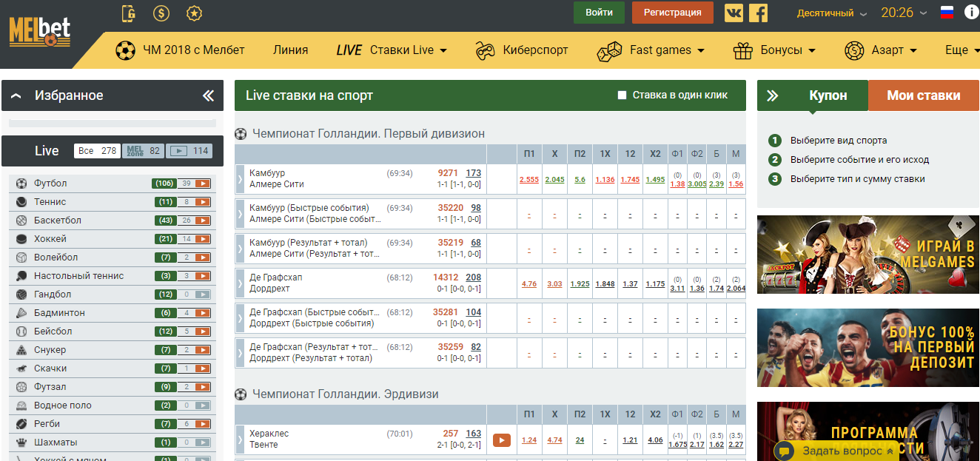Select Хоккей in the live sports list
The image size is (980, 461).
112,239
